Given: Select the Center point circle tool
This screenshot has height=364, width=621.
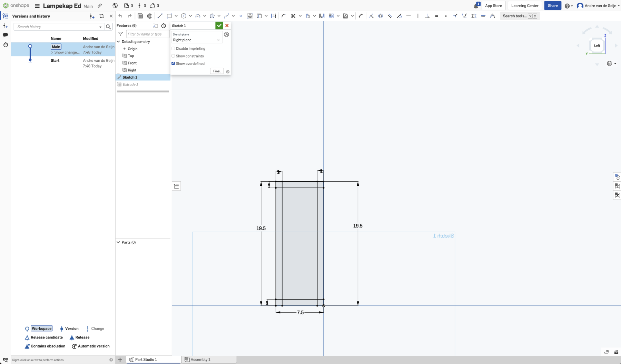Looking at the screenshot, I should pos(184,16).
